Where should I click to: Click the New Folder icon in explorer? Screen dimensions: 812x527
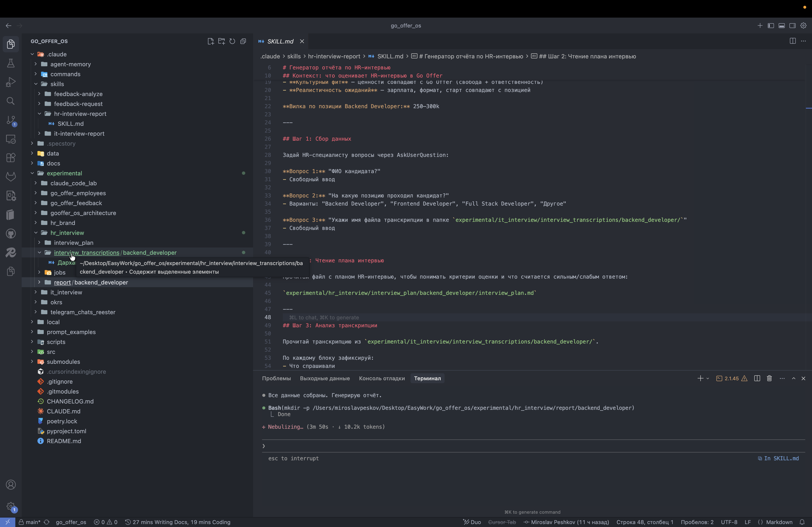221,41
